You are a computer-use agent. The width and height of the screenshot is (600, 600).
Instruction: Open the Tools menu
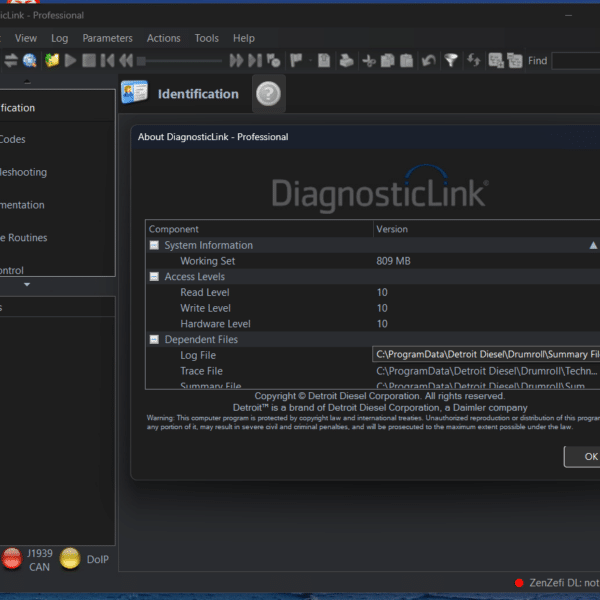[x=207, y=38]
